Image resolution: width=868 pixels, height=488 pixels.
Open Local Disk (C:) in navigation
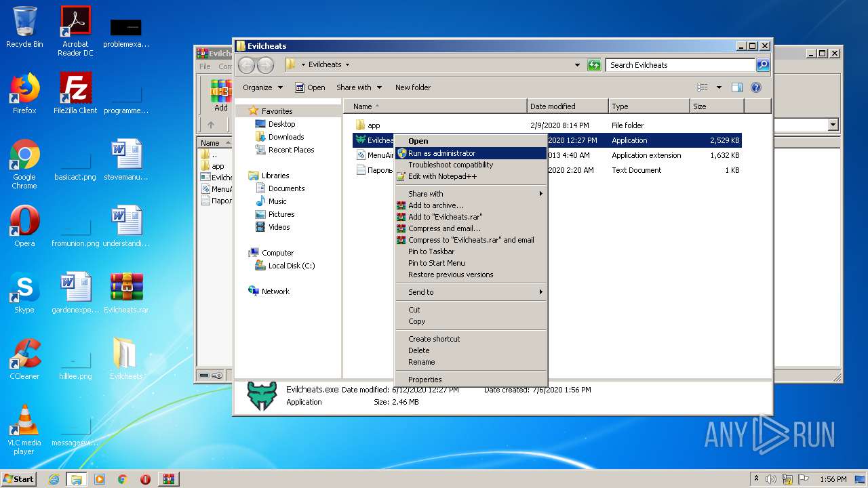coord(285,266)
